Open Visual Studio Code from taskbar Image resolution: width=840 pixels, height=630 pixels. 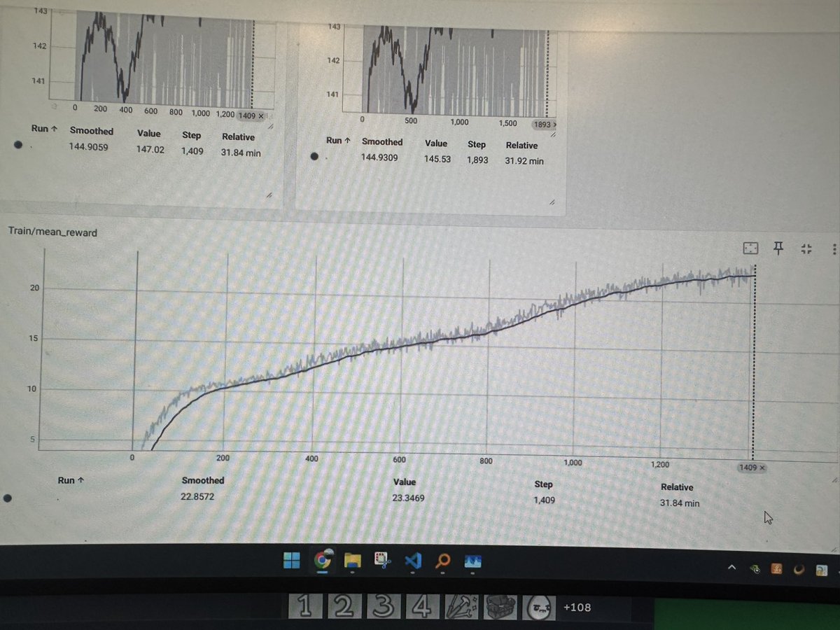pyautogui.click(x=412, y=561)
